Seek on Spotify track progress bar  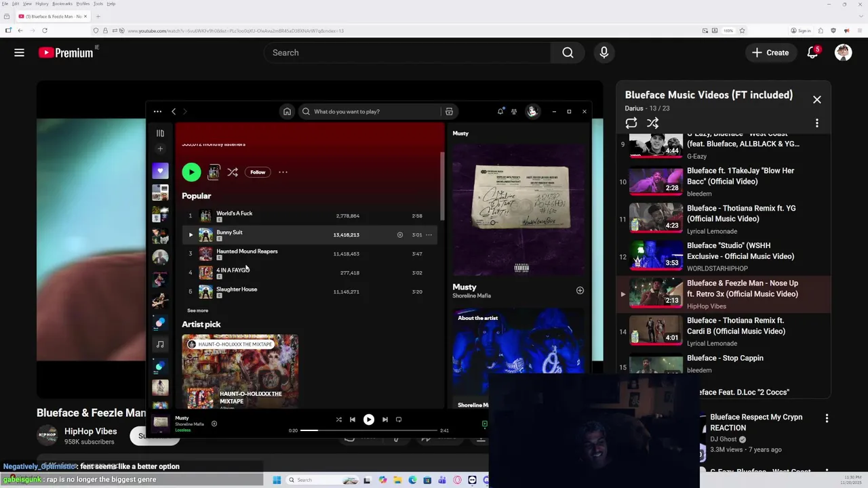tap(369, 430)
